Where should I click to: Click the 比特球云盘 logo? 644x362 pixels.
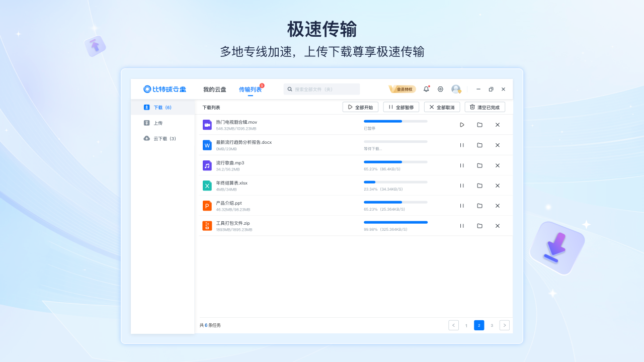click(x=165, y=89)
